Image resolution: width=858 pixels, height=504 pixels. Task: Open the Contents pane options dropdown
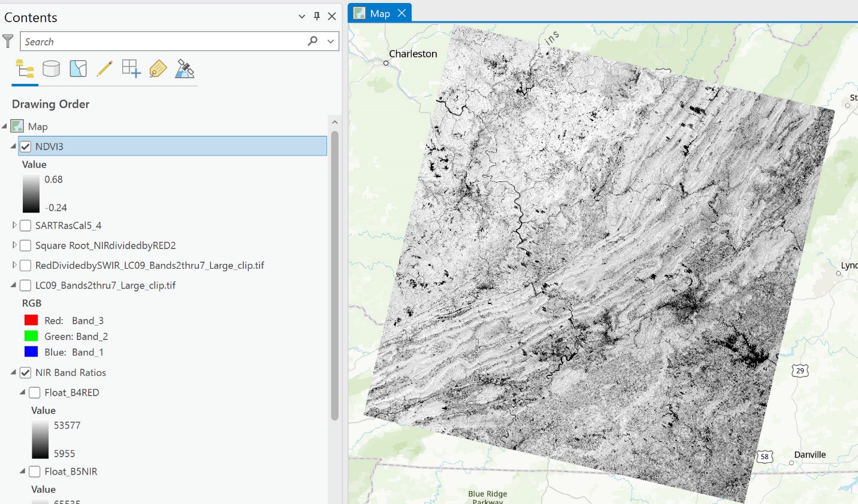[x=302, y=17]
